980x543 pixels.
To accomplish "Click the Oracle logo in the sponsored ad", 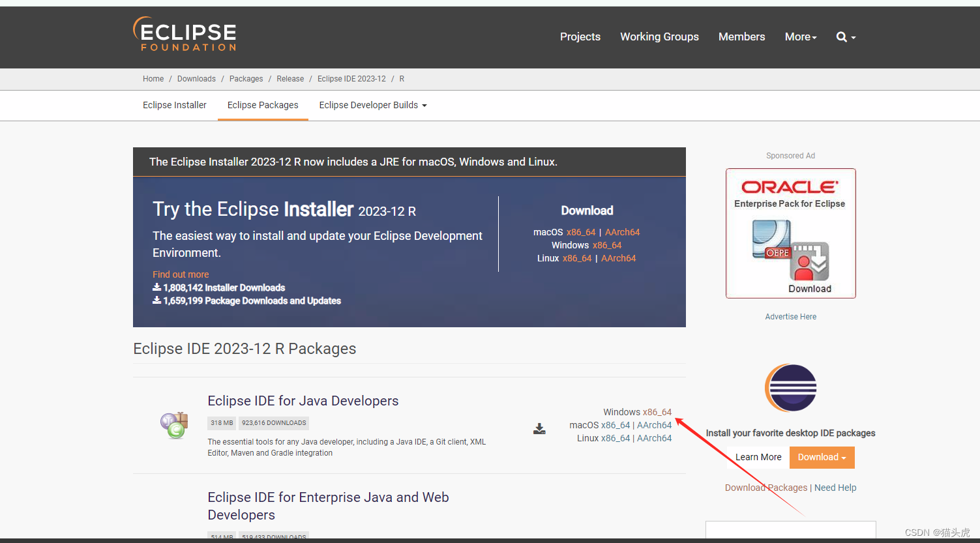I will click(790, 186).
